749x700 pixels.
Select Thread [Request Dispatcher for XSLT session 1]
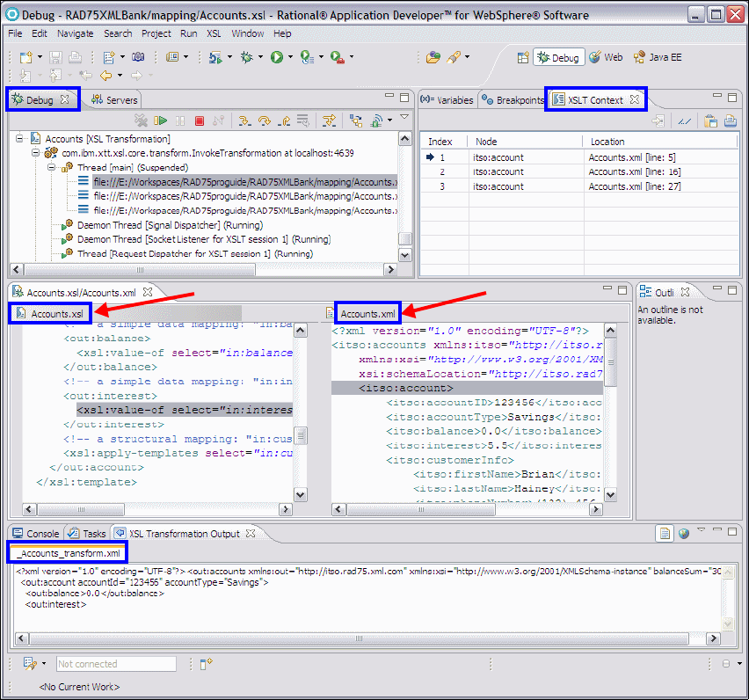(188, 254)
